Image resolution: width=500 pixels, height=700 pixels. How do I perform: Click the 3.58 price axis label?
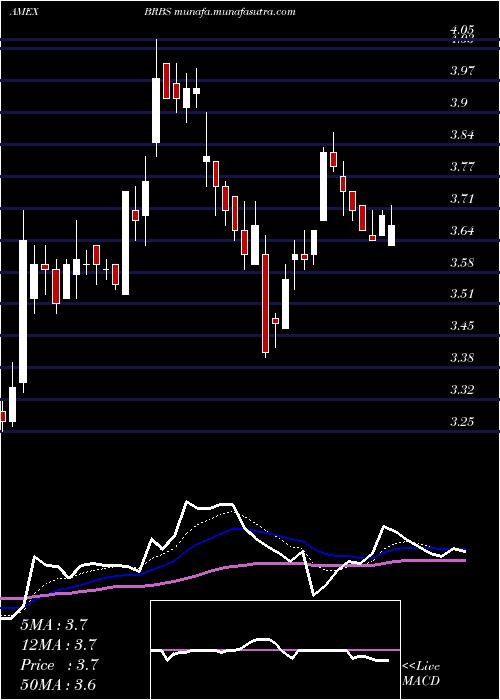(462, 262)
